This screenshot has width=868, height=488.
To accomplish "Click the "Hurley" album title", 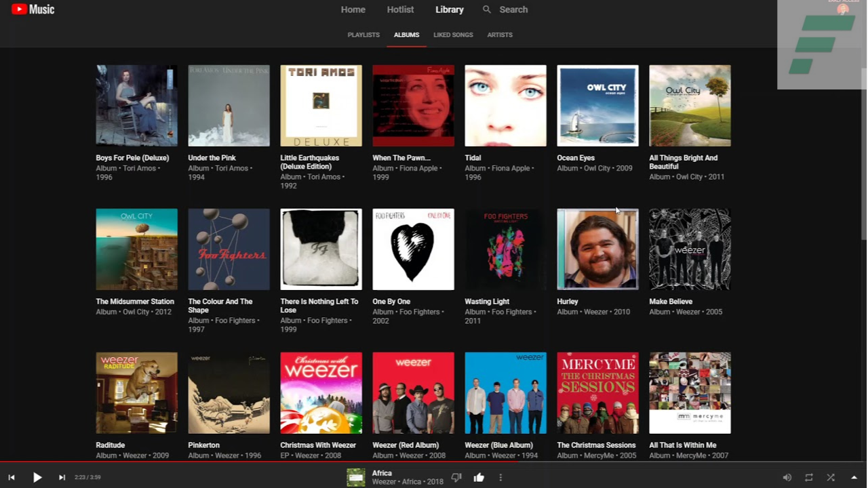I will (568, 302).
